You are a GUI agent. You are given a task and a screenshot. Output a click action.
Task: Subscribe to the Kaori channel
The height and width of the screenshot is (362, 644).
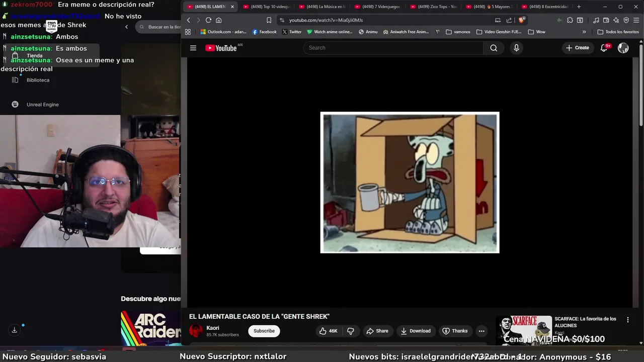(x=264, y=331)
